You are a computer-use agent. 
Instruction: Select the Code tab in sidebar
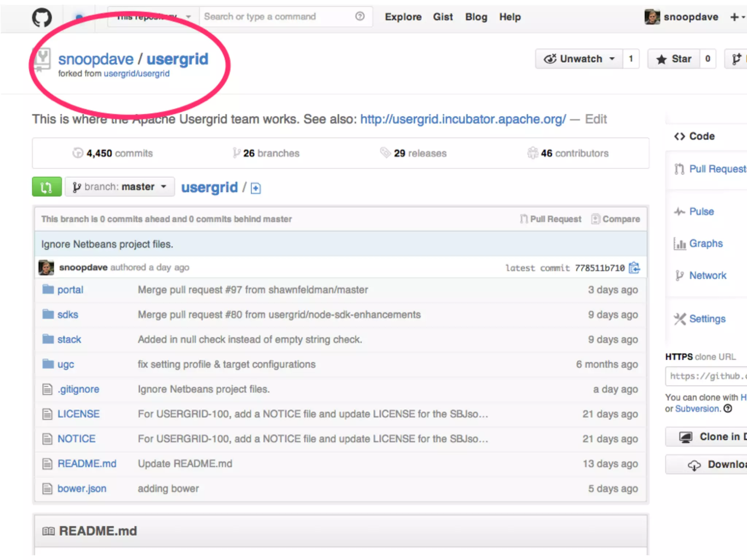[x=695, y=136]
